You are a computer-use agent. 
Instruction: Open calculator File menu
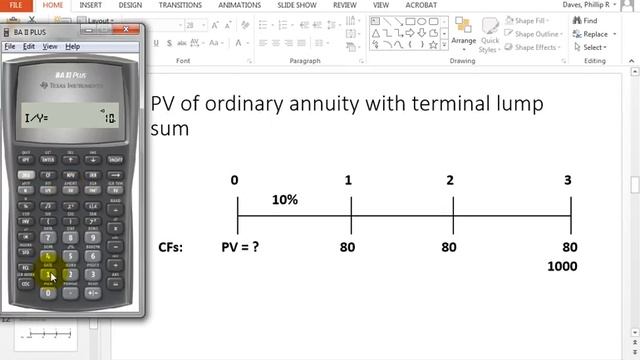point(9,47)
